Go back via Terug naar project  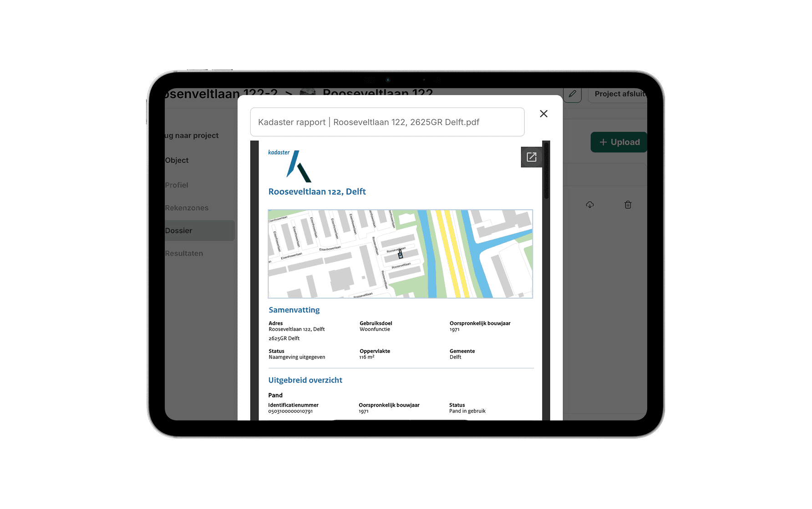point(192,136)
